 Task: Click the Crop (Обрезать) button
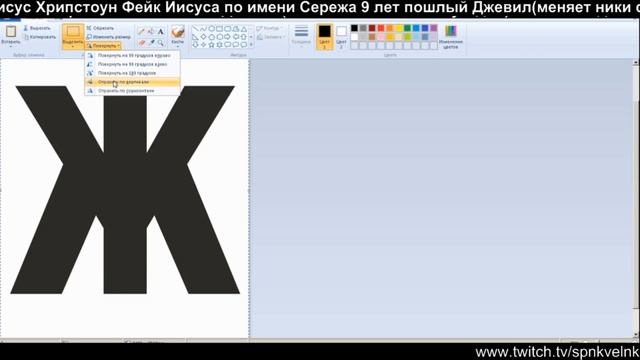[100, 28]
